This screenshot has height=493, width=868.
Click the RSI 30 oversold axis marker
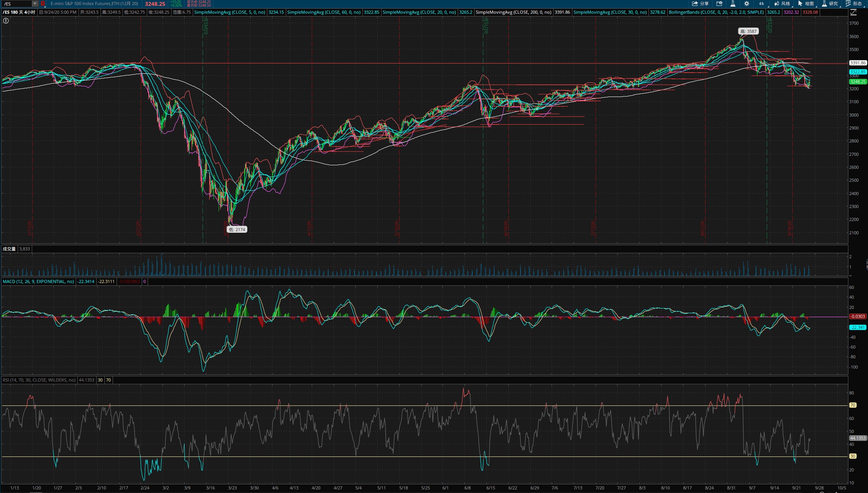[853, 456]
